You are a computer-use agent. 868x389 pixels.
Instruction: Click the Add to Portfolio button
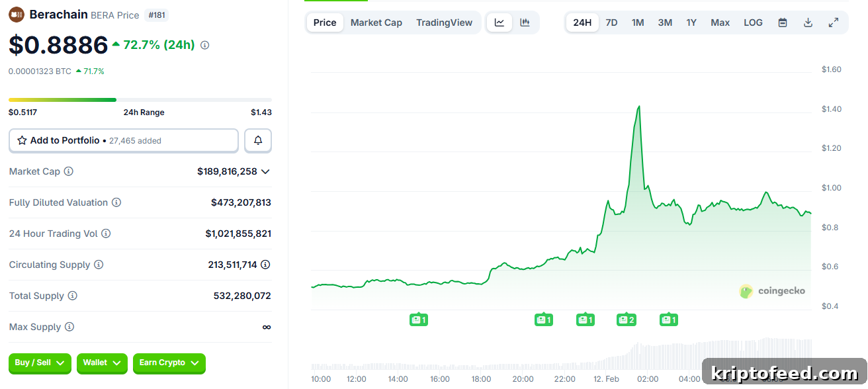124,140
